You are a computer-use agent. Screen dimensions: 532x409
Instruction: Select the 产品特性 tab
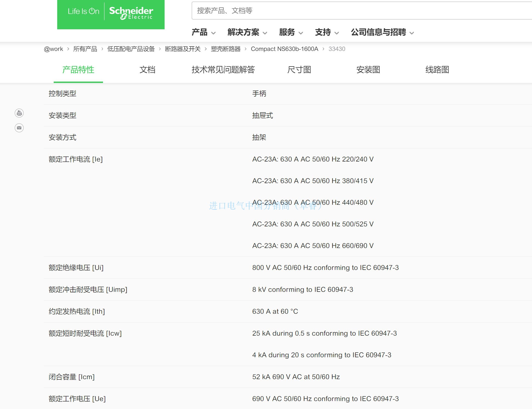pos(78,70)
